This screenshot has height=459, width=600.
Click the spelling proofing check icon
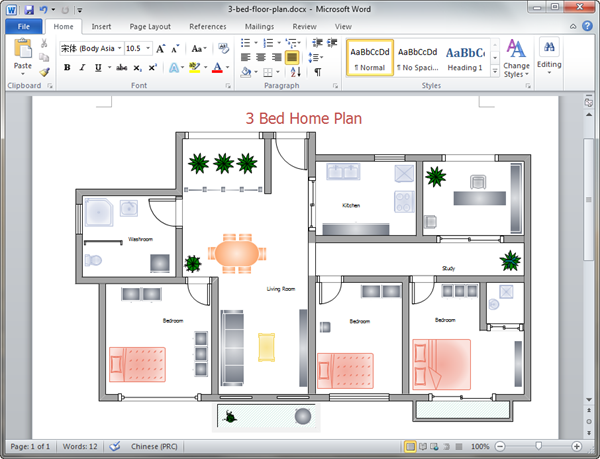114,446
